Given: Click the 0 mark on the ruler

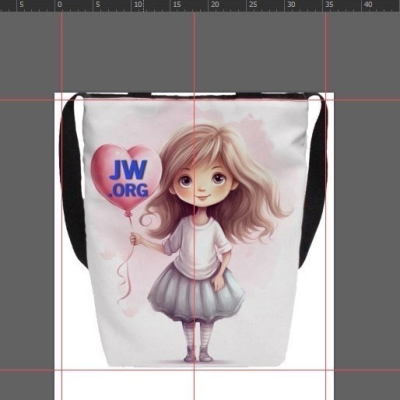Looking at the screenshot, I should tap(60, 5).
